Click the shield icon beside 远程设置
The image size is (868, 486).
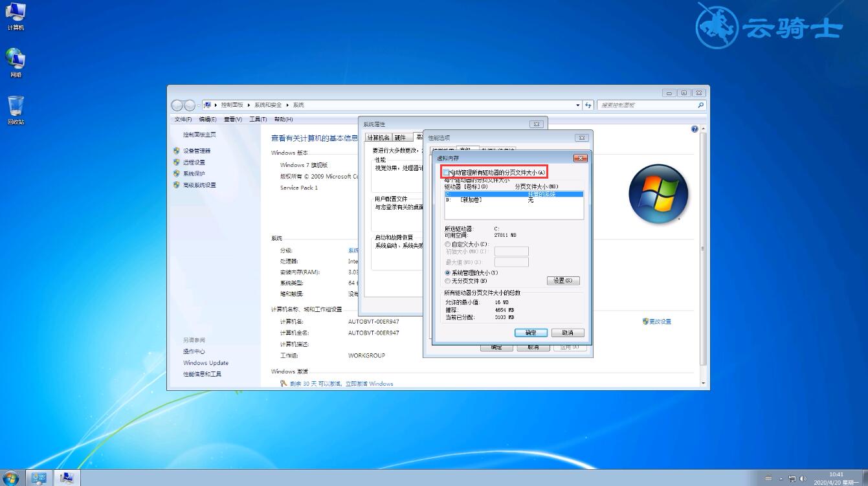177,162
